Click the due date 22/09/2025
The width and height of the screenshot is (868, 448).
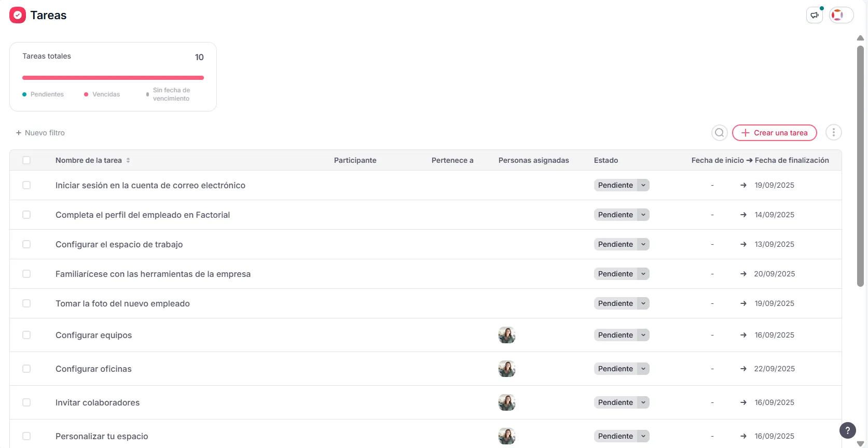[774, 369]
